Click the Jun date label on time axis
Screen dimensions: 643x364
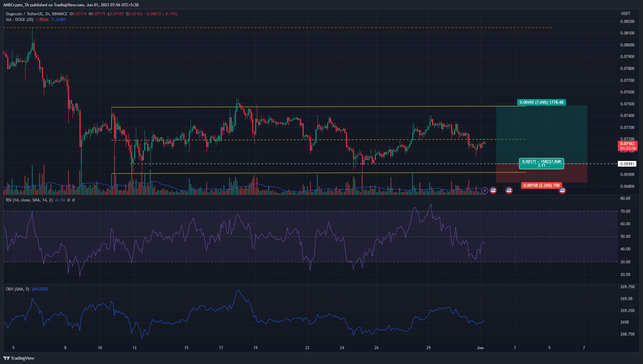tap(480, 348)
